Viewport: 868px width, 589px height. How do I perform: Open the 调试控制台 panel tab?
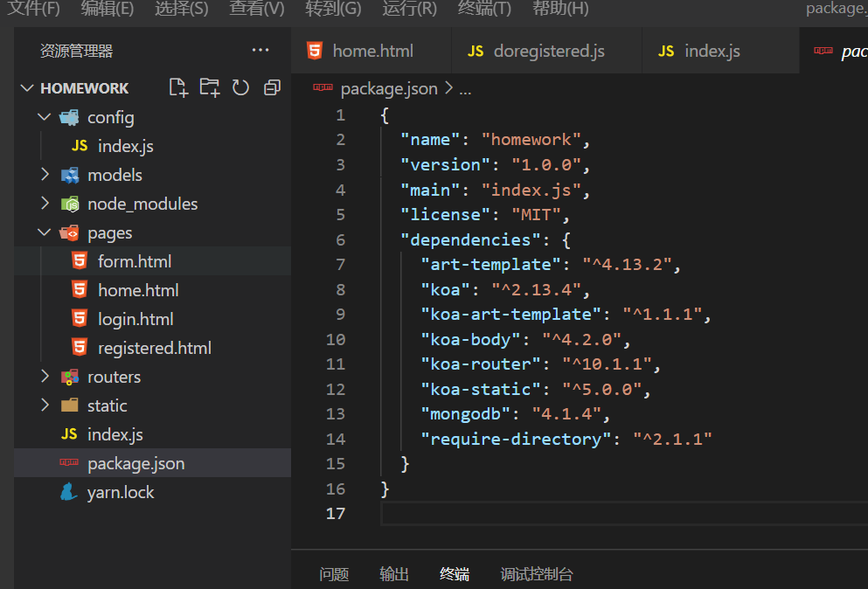pyautogui.click(x=537, y=574)
